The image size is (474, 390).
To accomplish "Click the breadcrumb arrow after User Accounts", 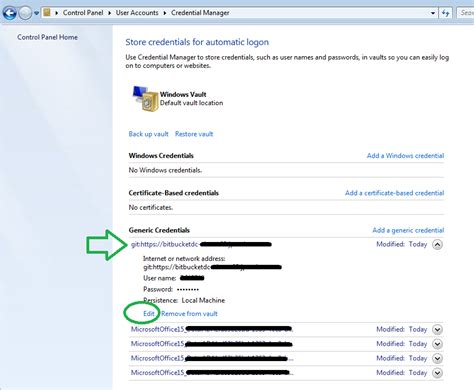I will coord(165,13).
